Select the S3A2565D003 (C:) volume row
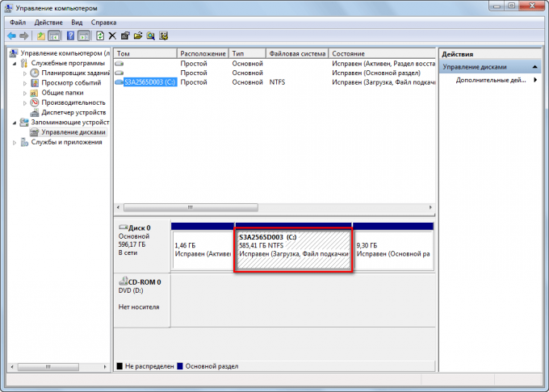 click(150, 82)
